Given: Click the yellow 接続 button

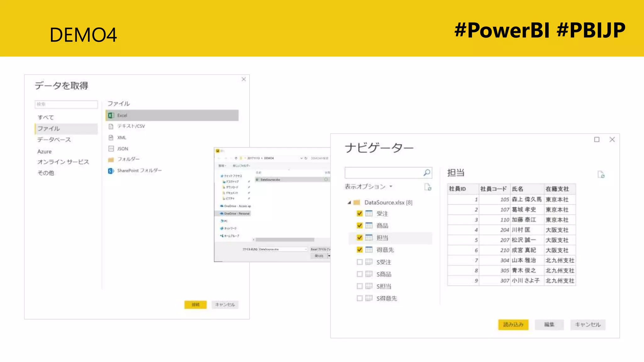Looking at the screenshot, I should [x=195, y=304].
